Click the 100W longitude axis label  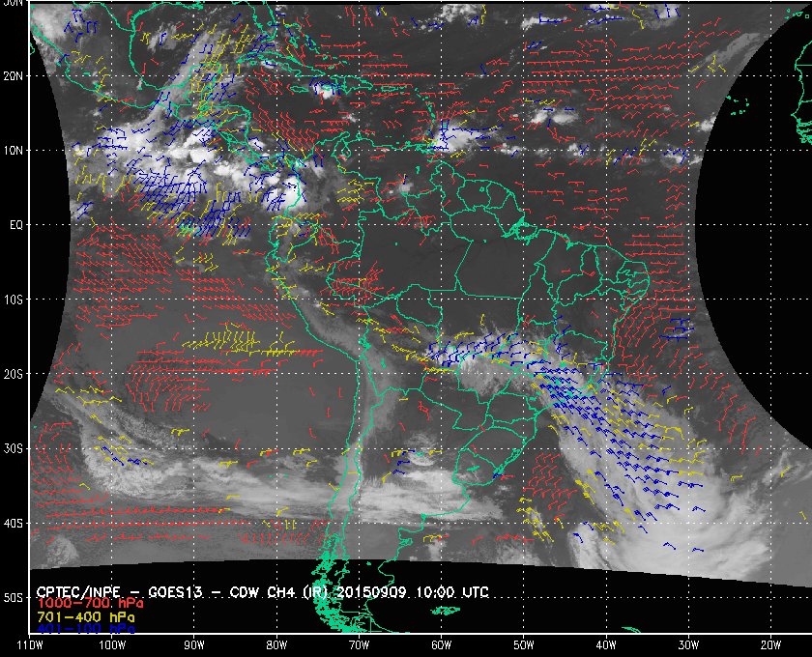(x=112, y=644)
